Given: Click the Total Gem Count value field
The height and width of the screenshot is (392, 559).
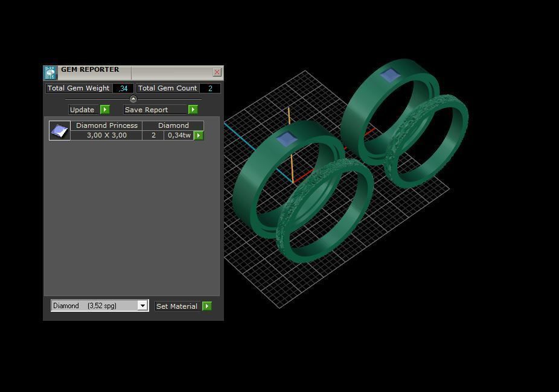Looking at the screenshot, I should click(x=211, y=88).
